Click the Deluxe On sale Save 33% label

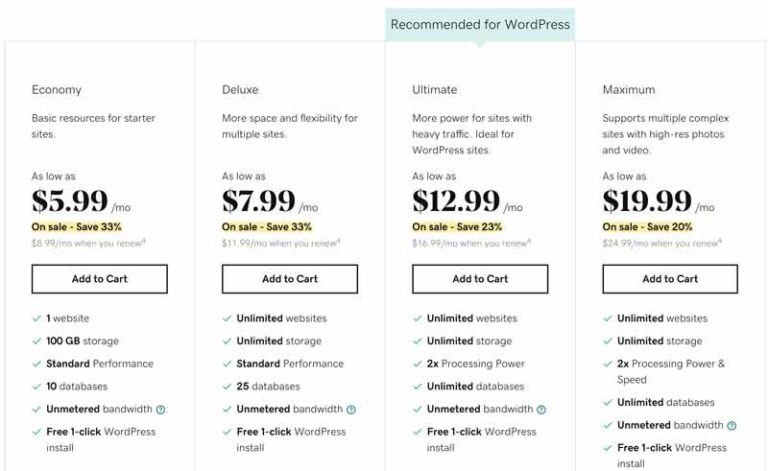(x=267, y=227)
